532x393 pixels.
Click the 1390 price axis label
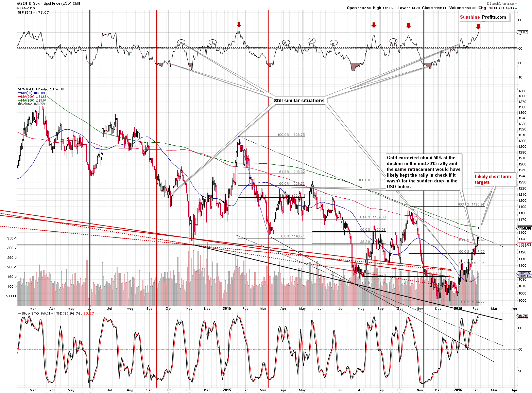click(x=522, y=91)
